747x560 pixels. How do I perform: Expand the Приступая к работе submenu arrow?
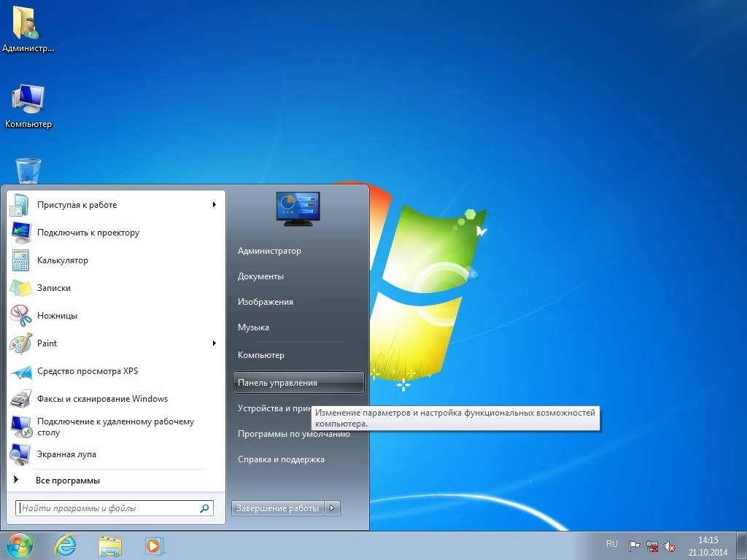click(x=214, y=205)
